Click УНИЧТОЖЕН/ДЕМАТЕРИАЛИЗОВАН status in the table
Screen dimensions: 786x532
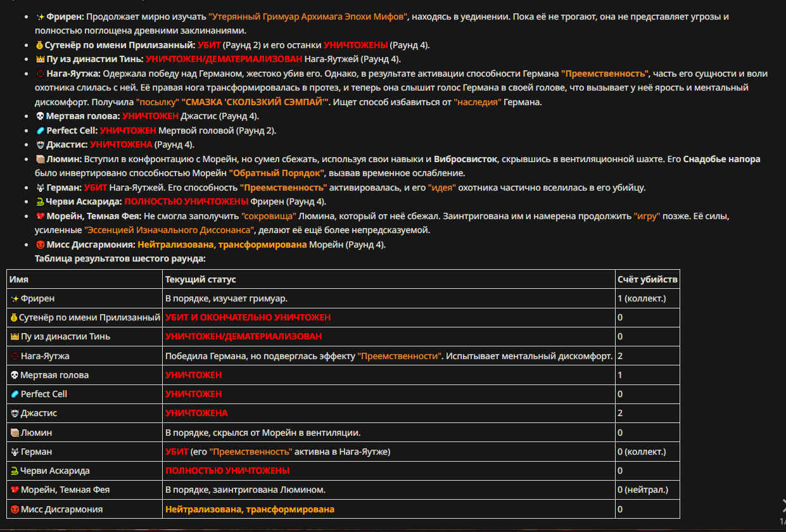pos(243,336)
